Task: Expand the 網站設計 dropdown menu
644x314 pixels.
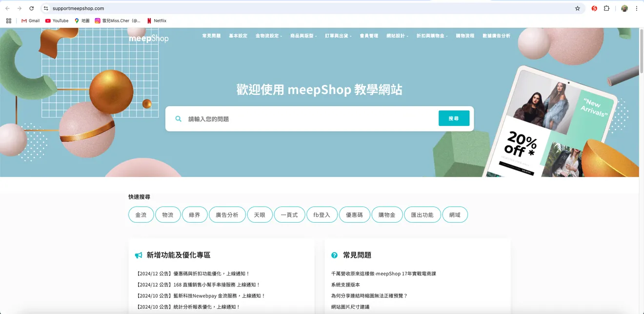Action: (397, 36)
